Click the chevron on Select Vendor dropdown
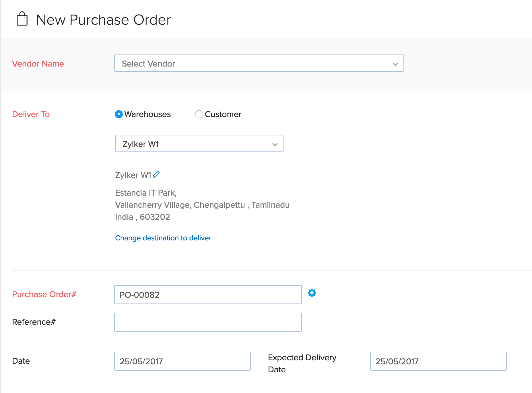 tap(395, 64)
